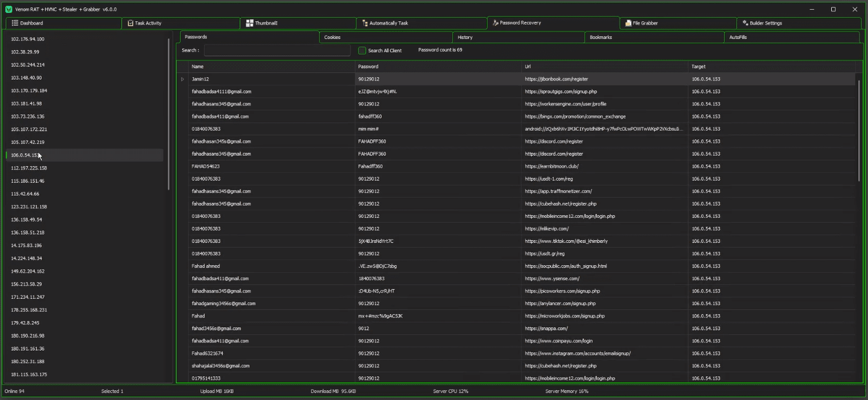Click the Server Memory 16% status entry
The image size is (868, 400).
click(567, 391)
